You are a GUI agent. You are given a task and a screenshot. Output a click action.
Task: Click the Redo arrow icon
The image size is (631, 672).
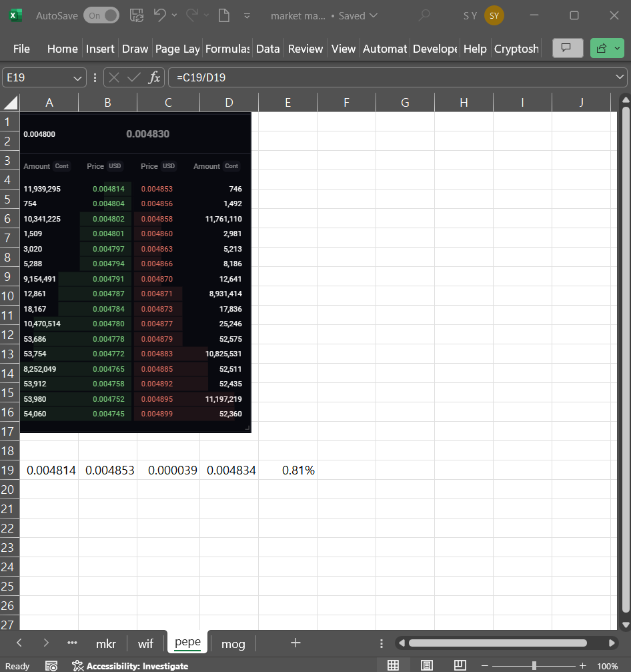tap(192, 16)
